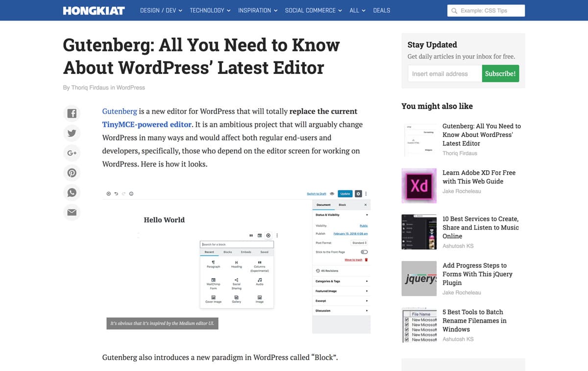Viewport: 588px width, 371px height.
Task: Open the DESIGN / DEV dropdown menu
Action: [x=161, y=10]
